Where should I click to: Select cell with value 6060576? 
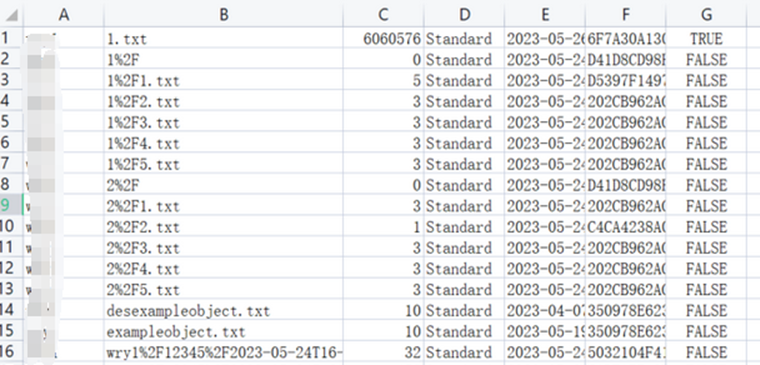tap(383, 39)
